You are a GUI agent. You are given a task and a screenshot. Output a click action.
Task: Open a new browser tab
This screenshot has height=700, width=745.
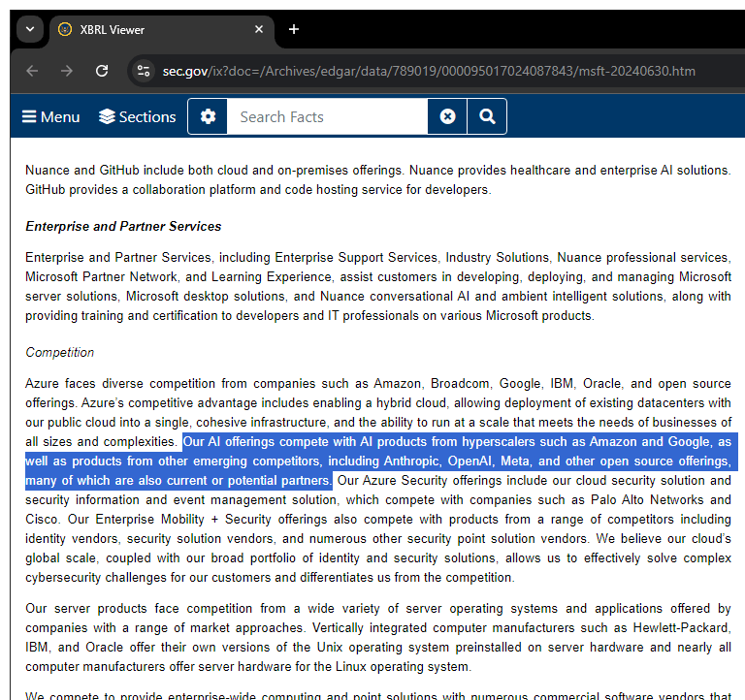tap(294, 29)
